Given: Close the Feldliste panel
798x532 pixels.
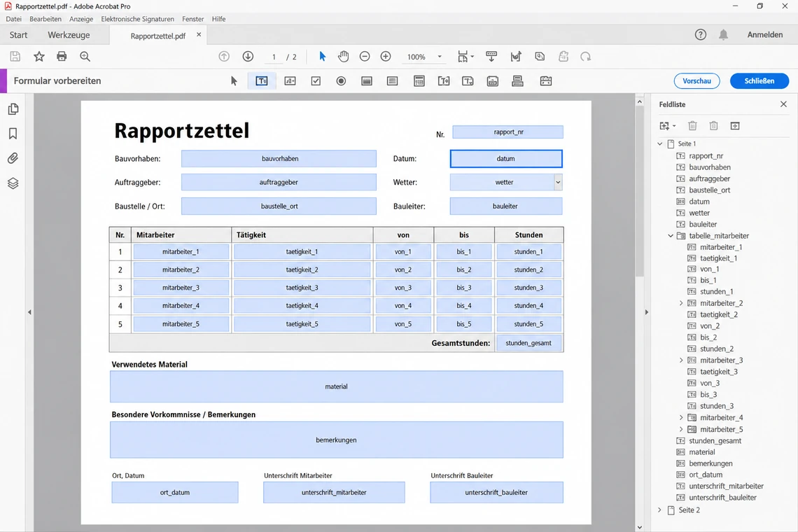Looking at the screenshot, I should pos(783,104).
